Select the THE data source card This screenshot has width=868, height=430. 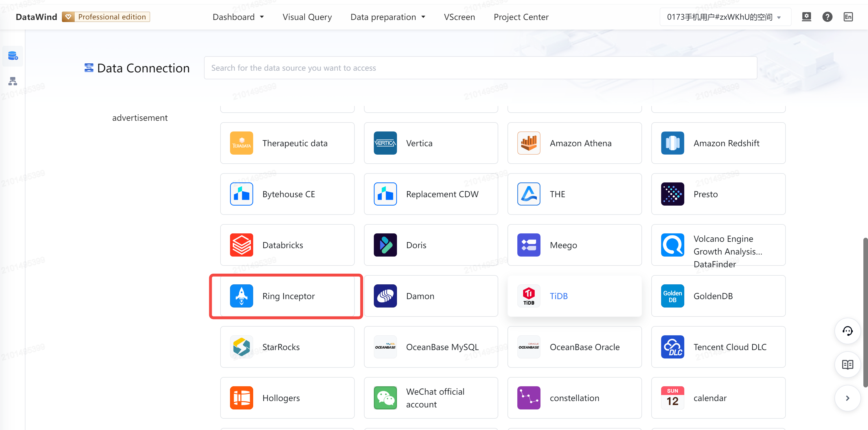575,194
